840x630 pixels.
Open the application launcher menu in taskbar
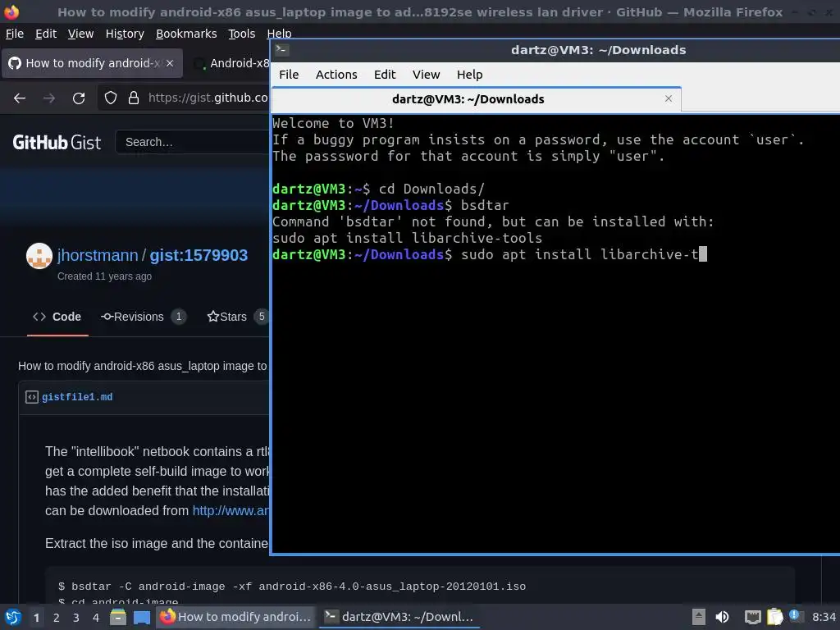point(13,617)
